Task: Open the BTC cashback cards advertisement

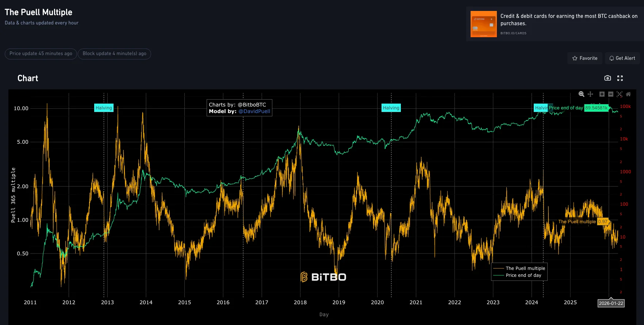Action: coord(568,20)
